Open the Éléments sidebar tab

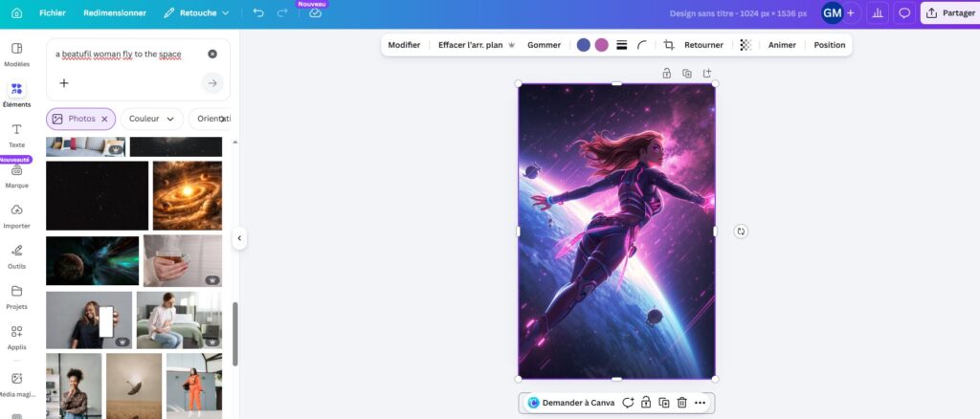pos(17,95)
